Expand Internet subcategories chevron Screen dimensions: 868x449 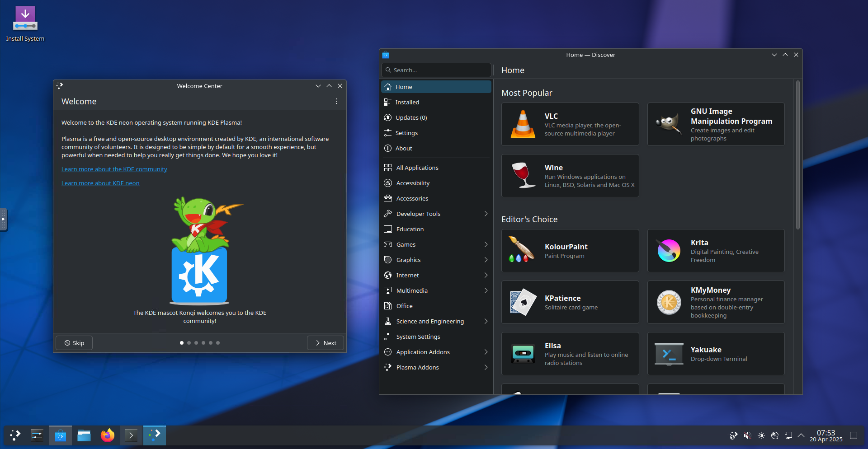(486, 275)
